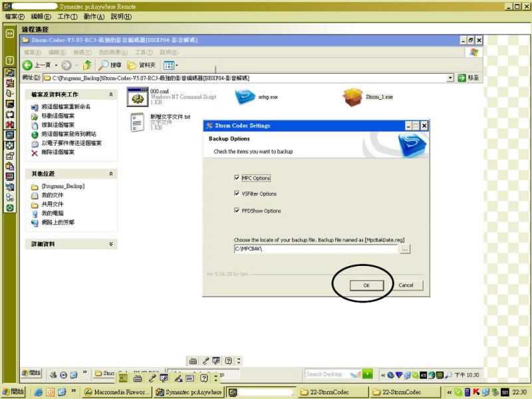This screenshot has height=399, width=532.
Task: Open pcAnywhere 動作(A) menu
Action: (94, 16)
